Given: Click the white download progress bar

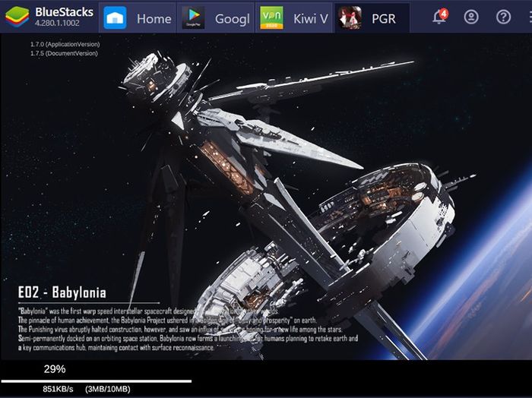Looking at the screenshot, I should 96,381.
